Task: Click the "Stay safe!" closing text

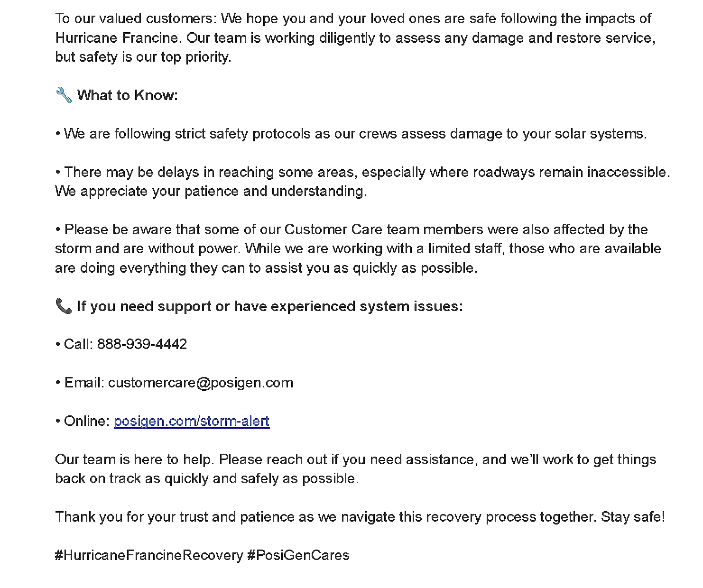Action: (x=633, y=517)
